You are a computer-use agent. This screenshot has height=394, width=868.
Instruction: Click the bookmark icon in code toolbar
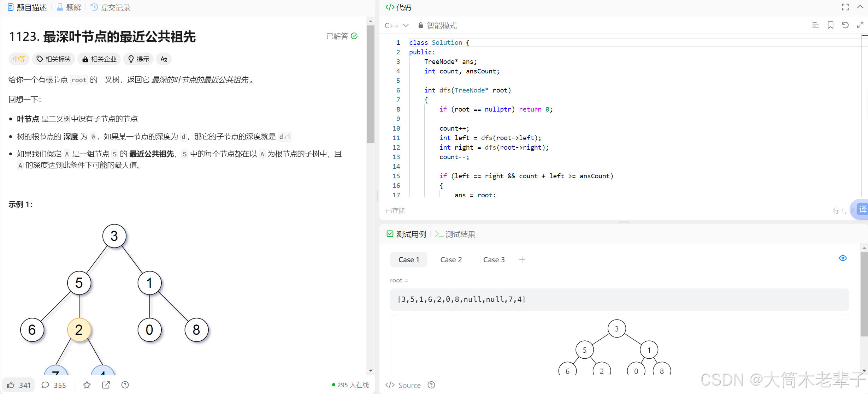tap(830, 25)
